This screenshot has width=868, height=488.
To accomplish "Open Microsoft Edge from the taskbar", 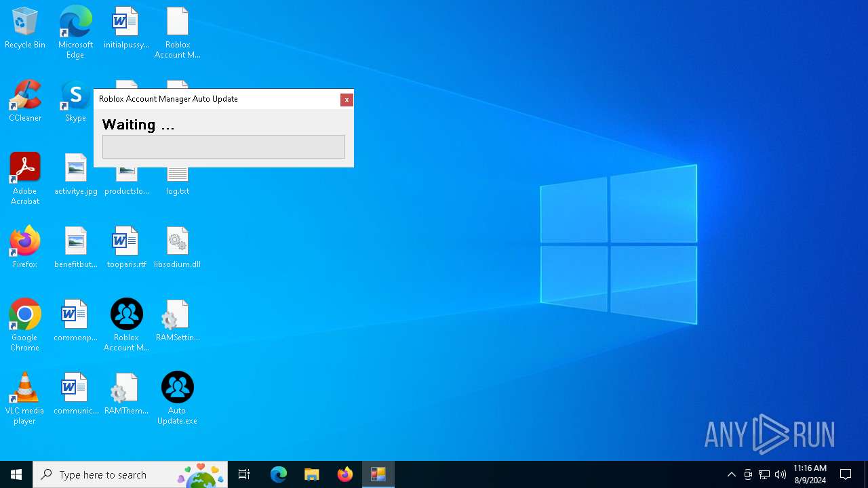I will point(279,474).
